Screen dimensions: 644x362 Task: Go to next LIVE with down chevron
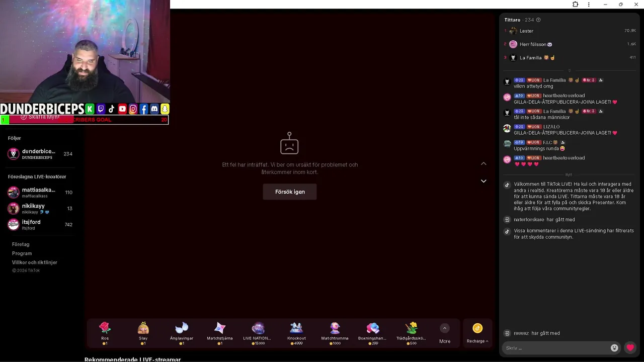click(484, 181)
